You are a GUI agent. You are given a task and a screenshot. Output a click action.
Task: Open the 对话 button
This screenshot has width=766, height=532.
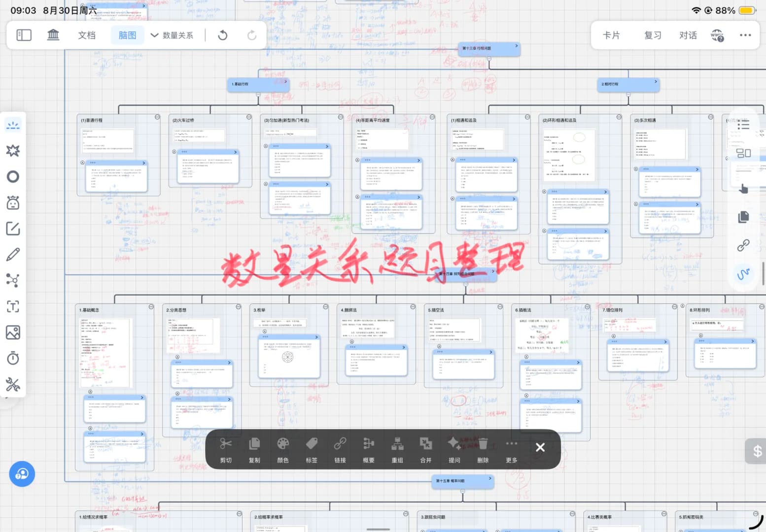[x=688, y=35]
